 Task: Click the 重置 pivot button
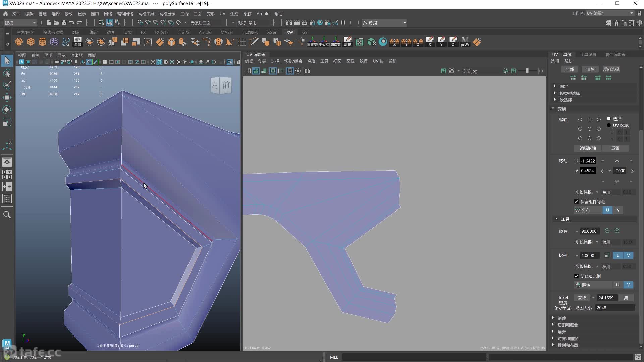click(x=615, y=148)
